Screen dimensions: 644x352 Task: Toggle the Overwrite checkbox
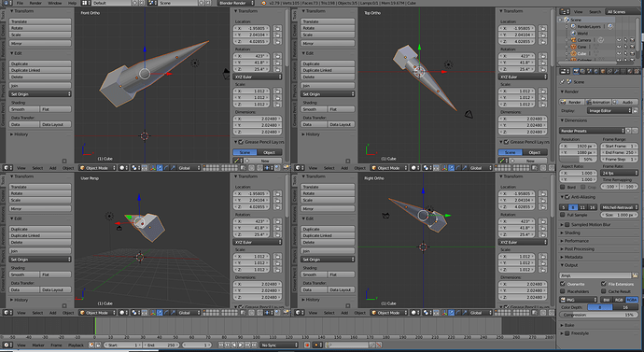coord(563,284)
